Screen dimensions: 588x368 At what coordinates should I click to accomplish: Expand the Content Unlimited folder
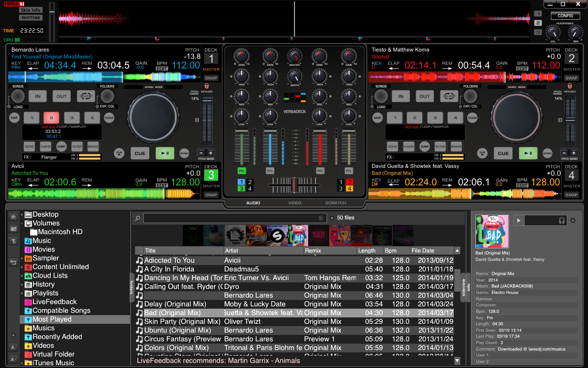(22, 267)
